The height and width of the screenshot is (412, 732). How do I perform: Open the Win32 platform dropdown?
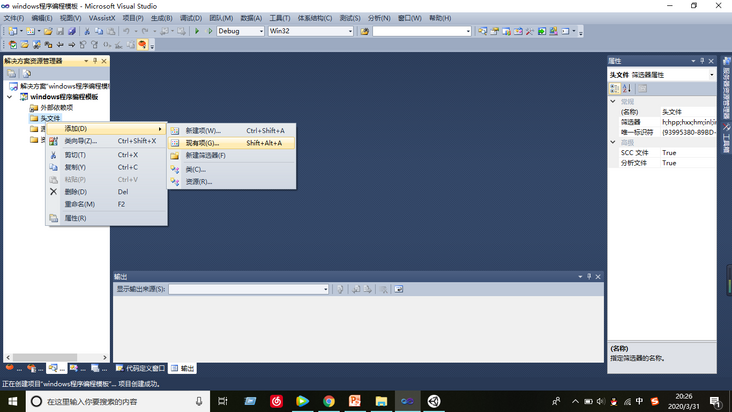350,31
